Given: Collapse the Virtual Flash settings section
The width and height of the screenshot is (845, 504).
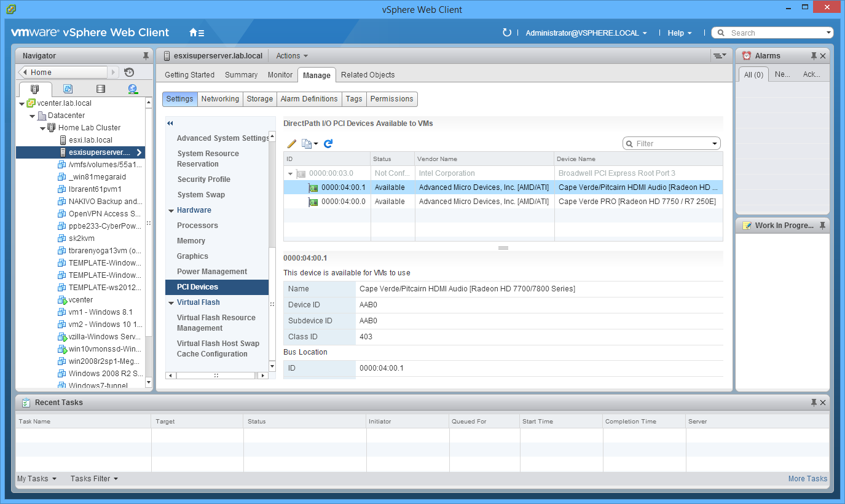Looking at the screenshot, I should (171, 303).
